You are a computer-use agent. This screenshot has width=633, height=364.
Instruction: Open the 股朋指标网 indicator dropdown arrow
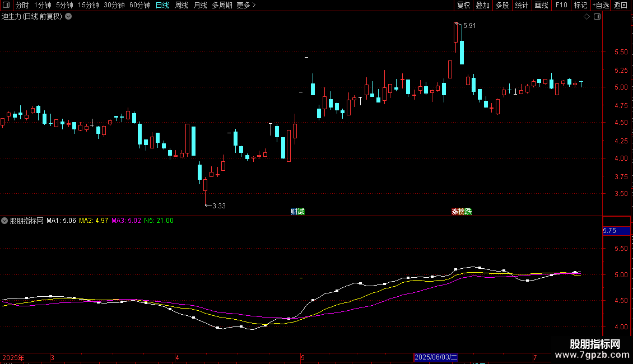pyautogui.click(x=4, y=221)
